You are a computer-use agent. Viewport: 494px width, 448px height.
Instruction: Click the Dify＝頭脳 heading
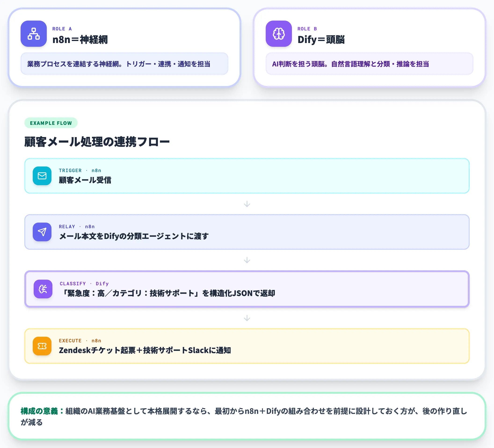(321, 40)
